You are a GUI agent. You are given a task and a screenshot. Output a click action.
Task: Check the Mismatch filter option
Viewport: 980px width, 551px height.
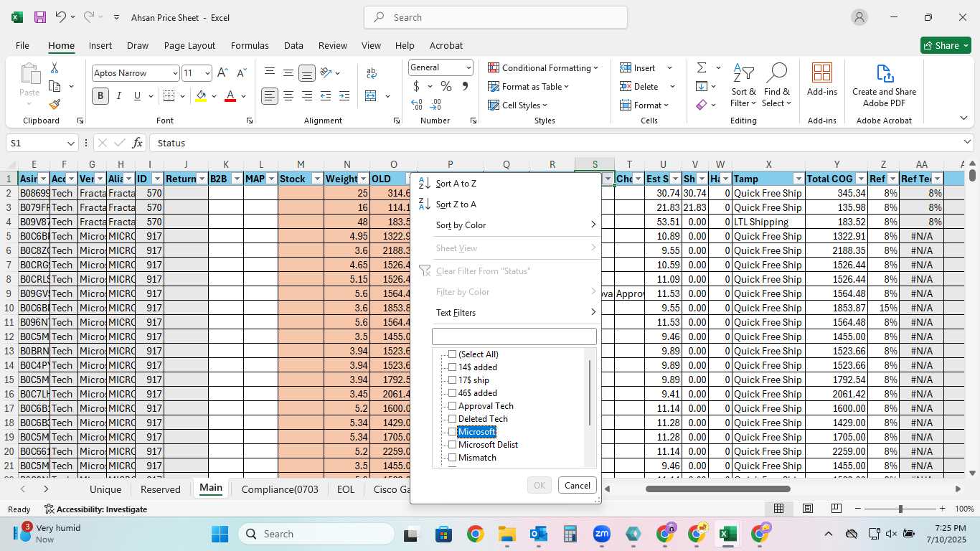pos(452,458)
